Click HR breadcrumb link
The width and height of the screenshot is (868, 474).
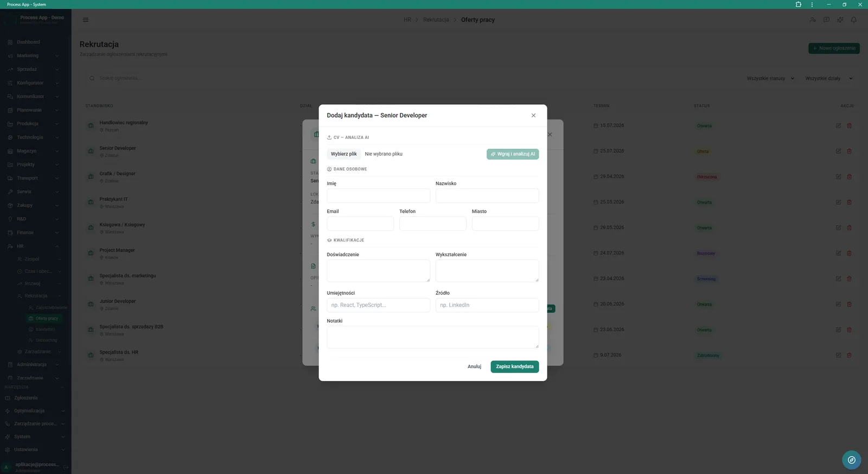(x=407, y=20)
